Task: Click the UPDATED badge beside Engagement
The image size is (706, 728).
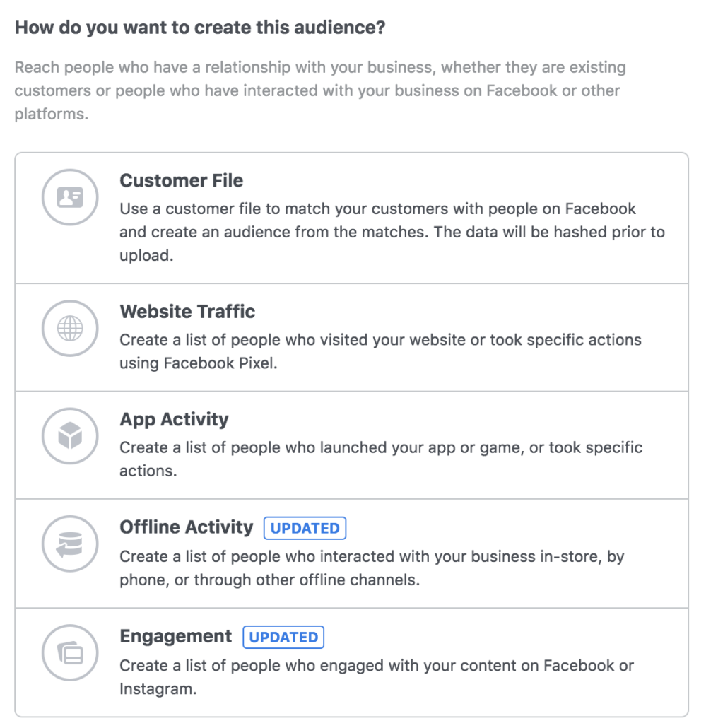Action: (283, 638)
